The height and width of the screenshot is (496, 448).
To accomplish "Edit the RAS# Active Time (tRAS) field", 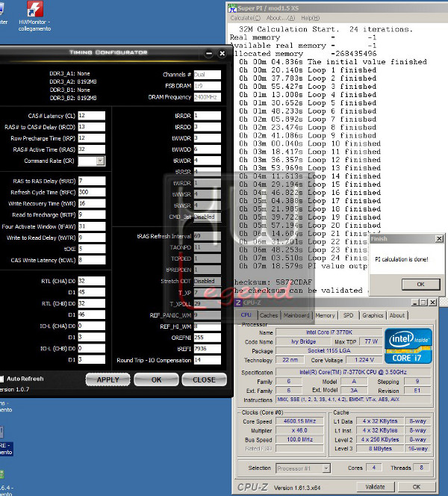I will (92, 149).
